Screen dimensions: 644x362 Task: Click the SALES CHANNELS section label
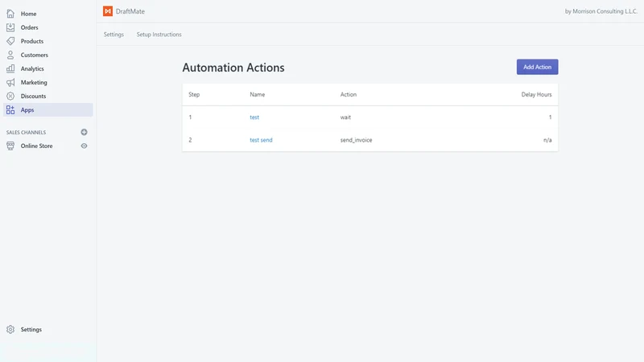coord(26,132)
